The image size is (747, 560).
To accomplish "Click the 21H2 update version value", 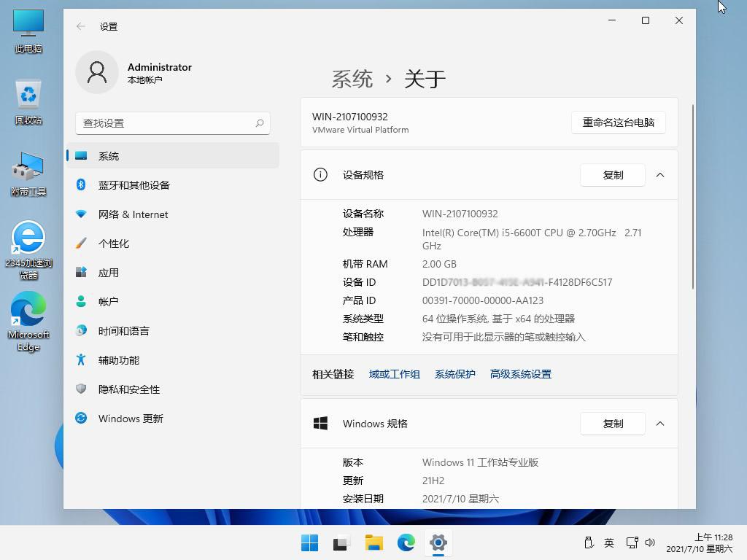I will click(433, 481).
